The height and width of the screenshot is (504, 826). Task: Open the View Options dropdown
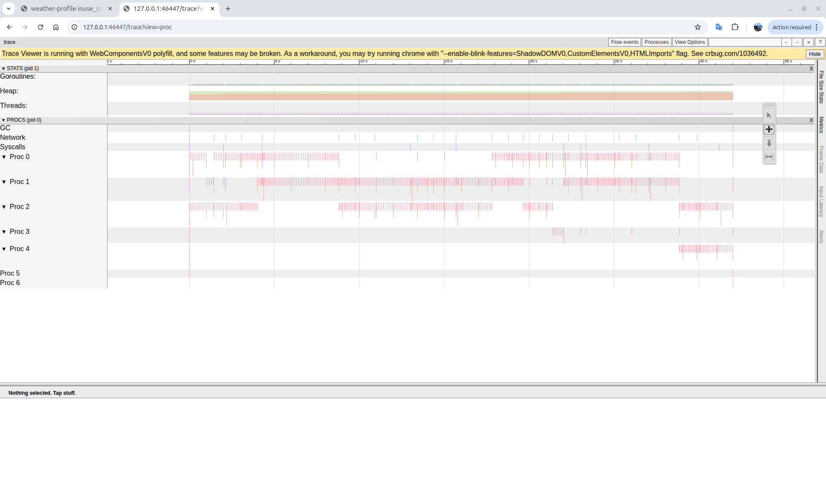point(689,42)
